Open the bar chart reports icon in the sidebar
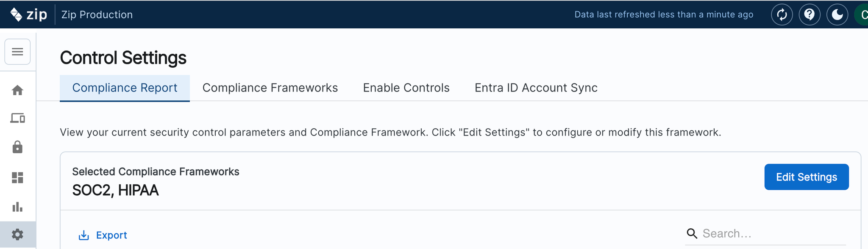868x249 pixels. pyautogui.click(x=17, y=207)
